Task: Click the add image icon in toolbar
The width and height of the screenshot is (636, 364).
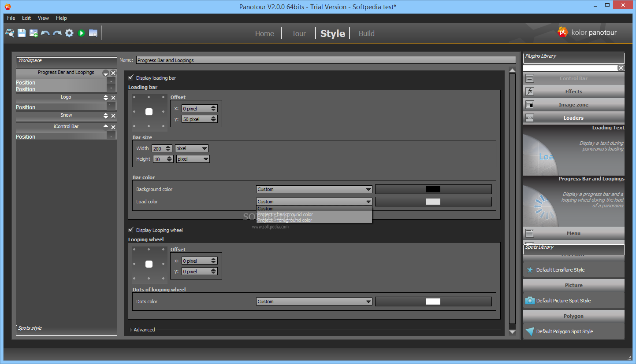Action: (x=33, y=33)
